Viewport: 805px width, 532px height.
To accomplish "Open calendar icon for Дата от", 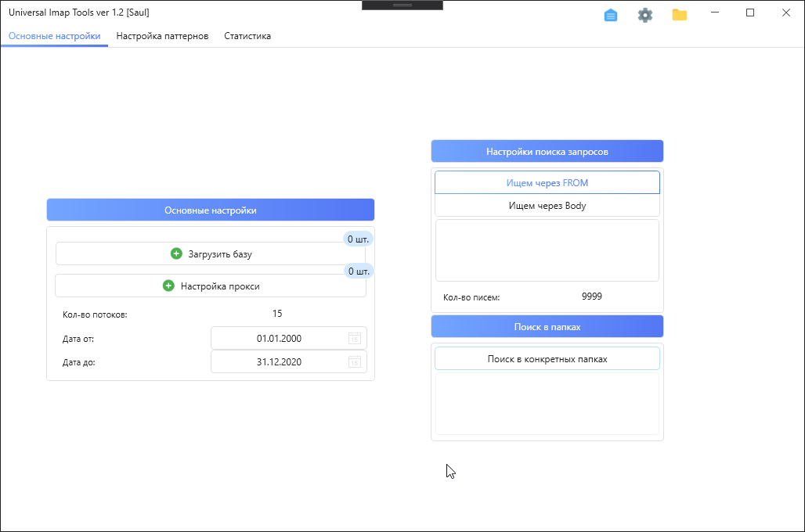I will [x=355, y=338].
